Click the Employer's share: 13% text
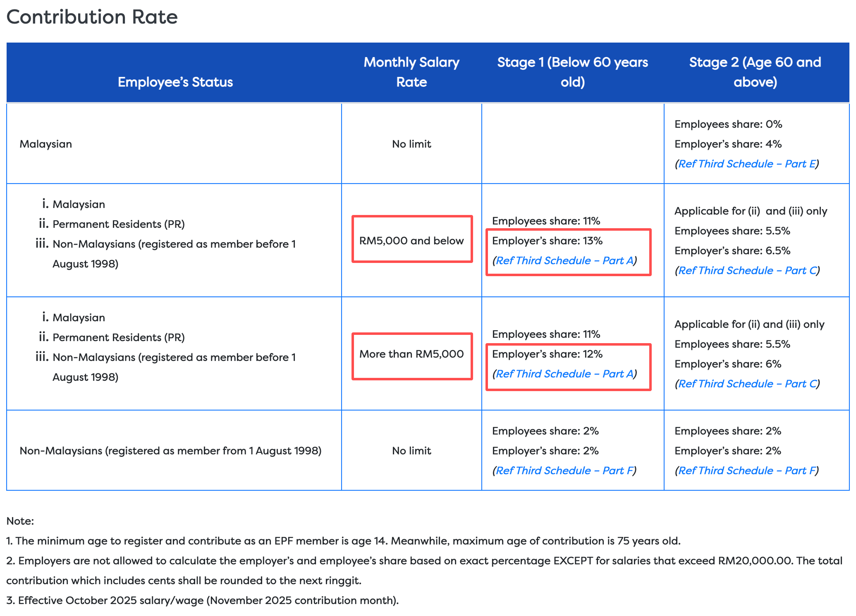 547,241
